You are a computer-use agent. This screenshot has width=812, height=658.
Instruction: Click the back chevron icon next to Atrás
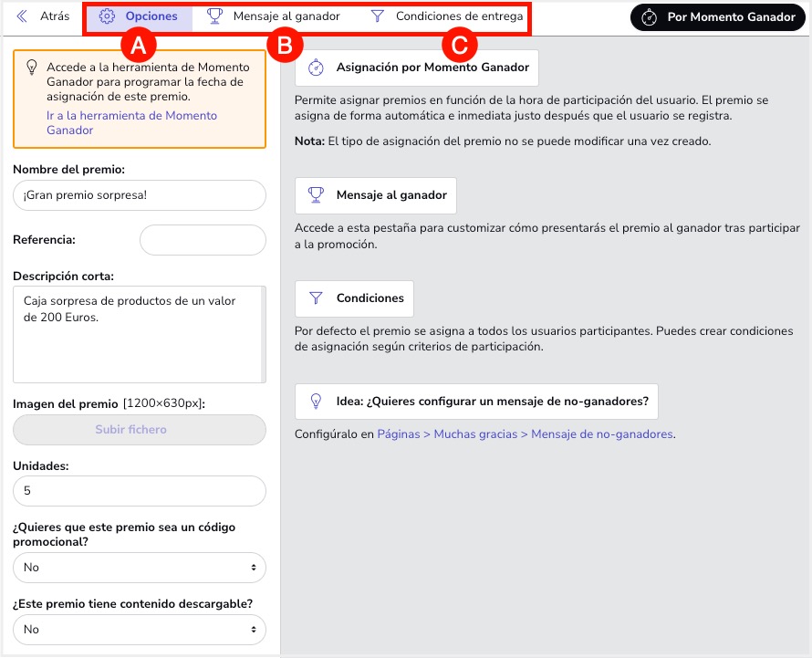[22, 16]
